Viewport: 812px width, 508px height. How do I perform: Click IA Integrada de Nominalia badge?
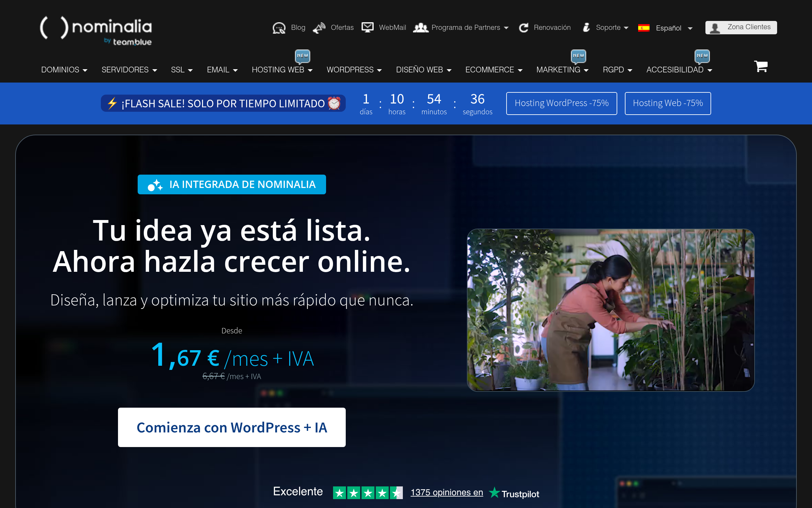tap(232, 184)
